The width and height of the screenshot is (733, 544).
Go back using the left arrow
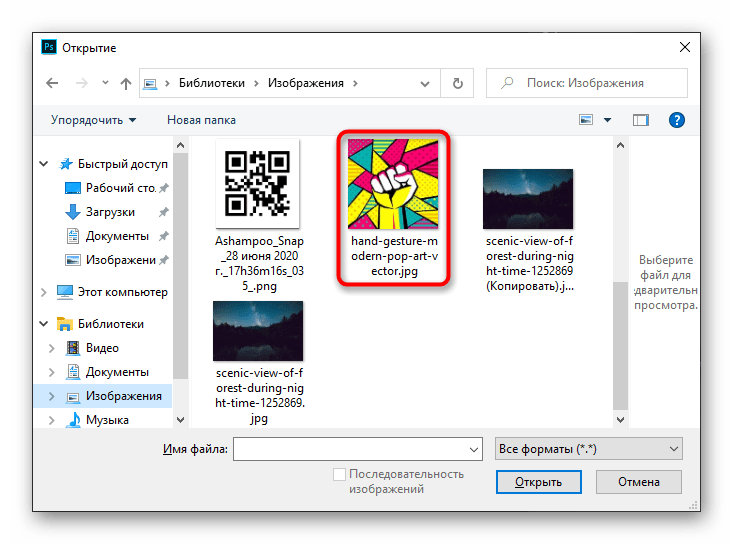[x=52, y=84]
